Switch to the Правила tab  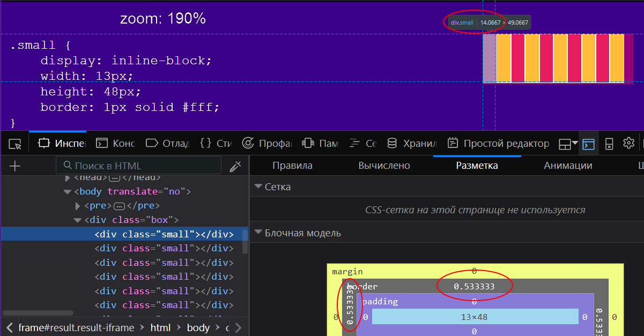tap(292, 166)
